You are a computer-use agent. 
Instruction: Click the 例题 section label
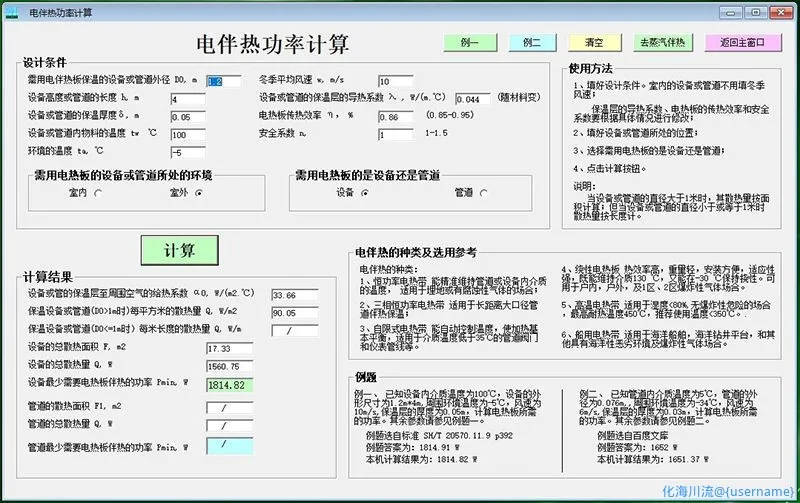click(x=366, y=378)
